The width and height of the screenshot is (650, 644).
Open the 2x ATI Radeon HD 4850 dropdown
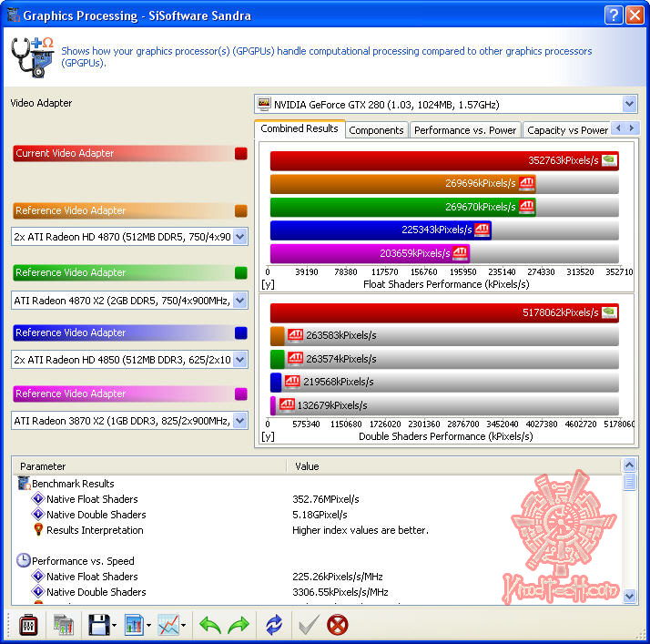(x=240, y=359)
